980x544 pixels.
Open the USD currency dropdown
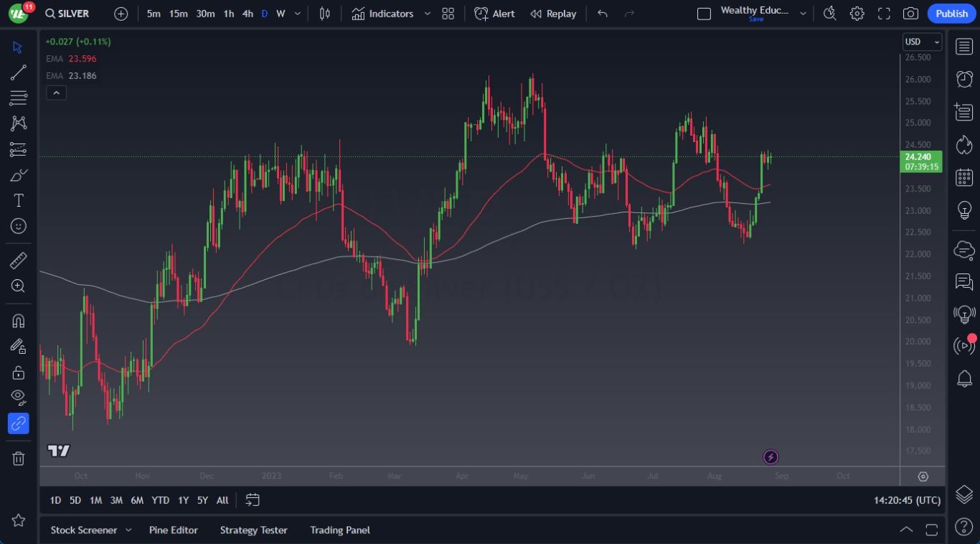click(922, 42)
